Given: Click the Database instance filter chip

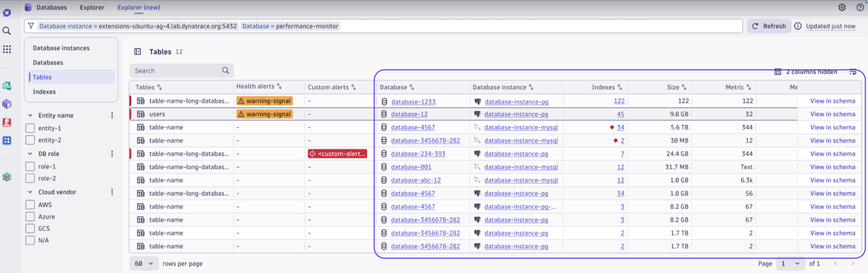Looking at the screenshot, I should [138, 26].
